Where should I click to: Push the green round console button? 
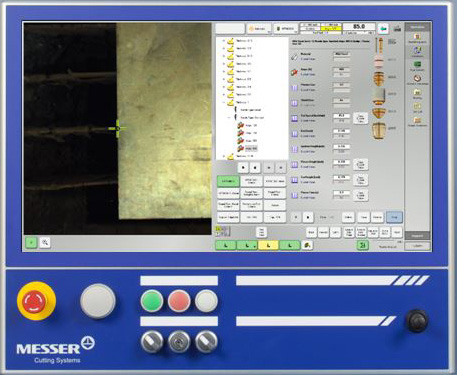point(152,301)
